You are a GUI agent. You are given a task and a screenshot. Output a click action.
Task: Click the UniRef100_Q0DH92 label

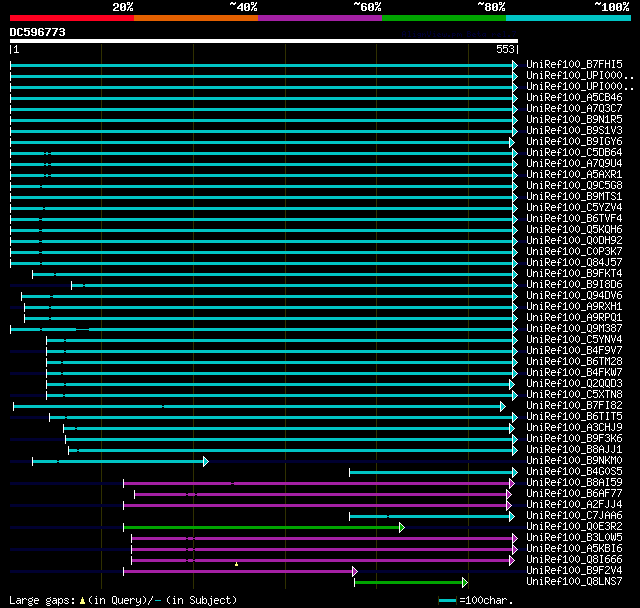pos(574,241)
